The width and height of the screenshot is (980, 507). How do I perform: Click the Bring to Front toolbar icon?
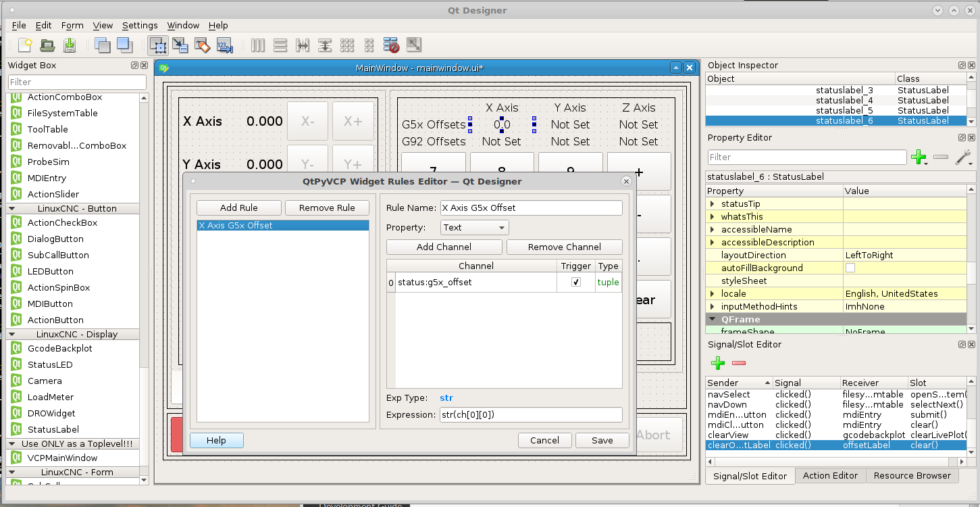pos(124,45)
